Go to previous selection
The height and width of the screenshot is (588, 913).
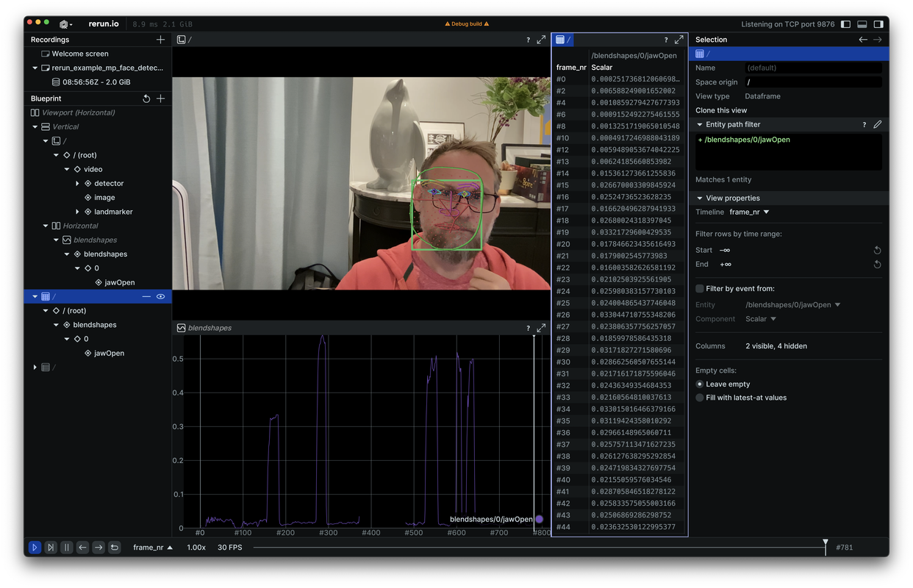click(x=863, y=40)
